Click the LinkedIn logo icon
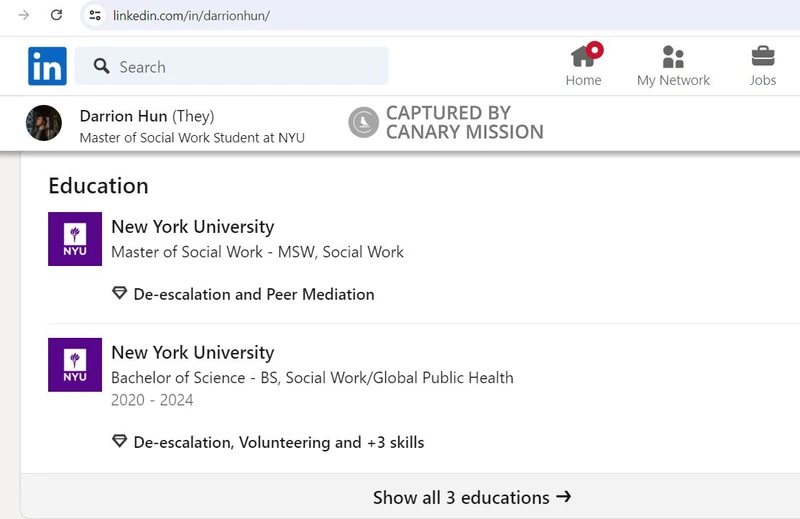The height and width of the screenshot is (519, 800). (47, 66)
